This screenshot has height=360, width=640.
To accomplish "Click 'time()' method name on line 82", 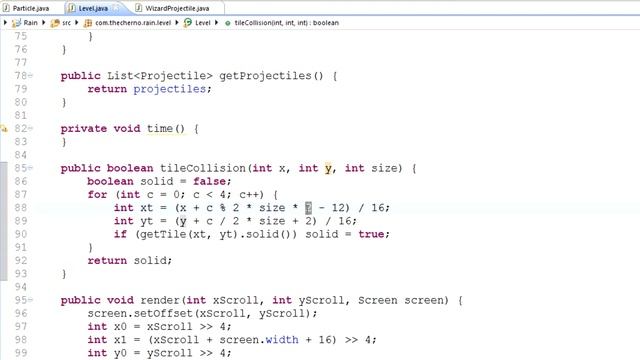I will 166,129.
